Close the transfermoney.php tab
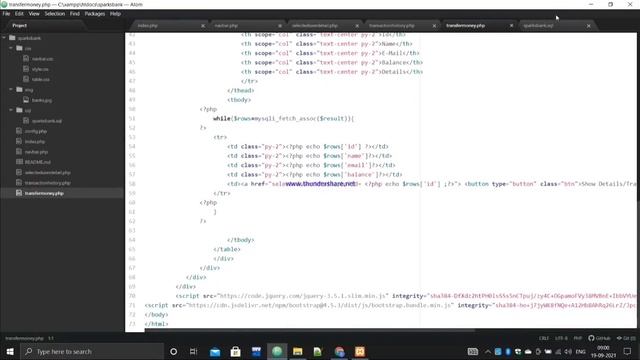The height and width of the screenshot is (360, 640). click(x=511, y=26)
